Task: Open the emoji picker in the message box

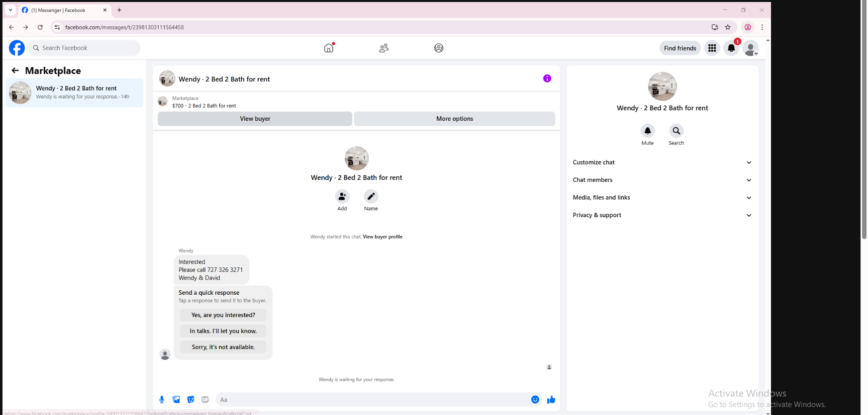Action: click(x=535, y=400)
